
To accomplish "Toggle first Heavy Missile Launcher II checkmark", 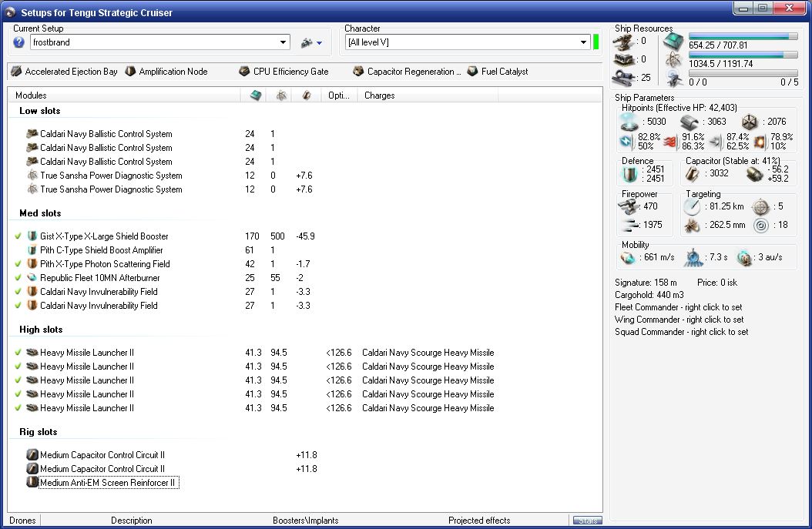I will coord(18,353).
